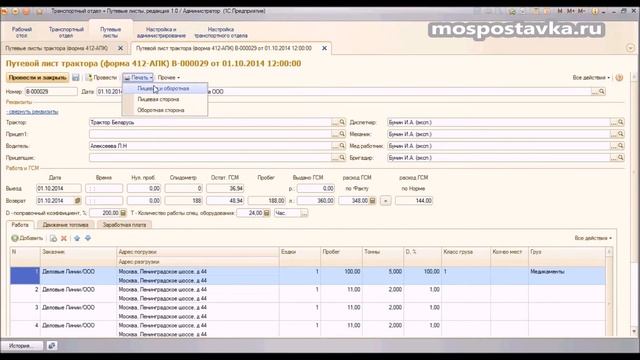The height and width of the screenshot is (360, 640).
Task: Open calculator in T количество работы field
Action: (x=267, y=213)
